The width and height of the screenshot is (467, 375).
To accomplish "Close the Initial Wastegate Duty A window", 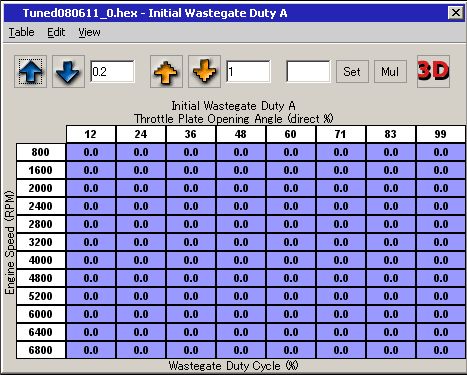I will [x=455, y=13].
